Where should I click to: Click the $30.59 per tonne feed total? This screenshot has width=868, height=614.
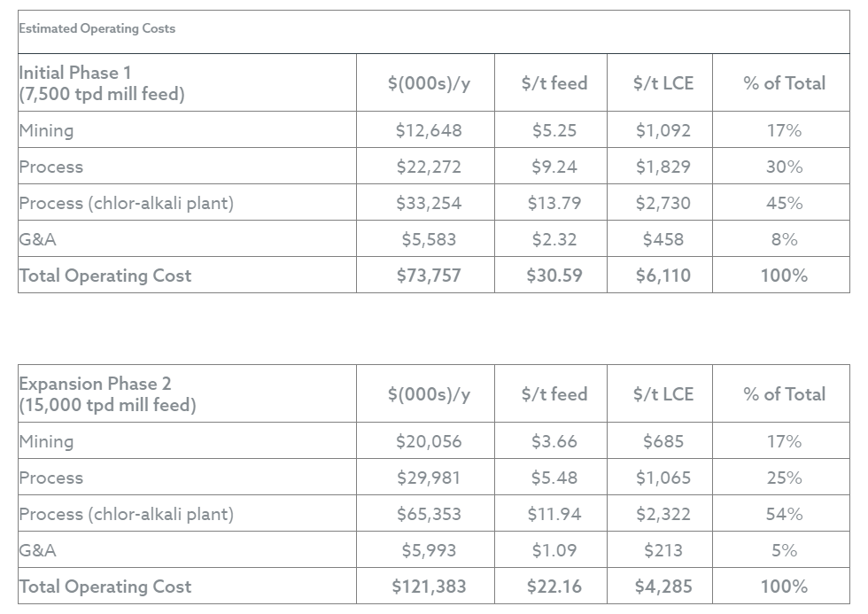pos(554,276)
